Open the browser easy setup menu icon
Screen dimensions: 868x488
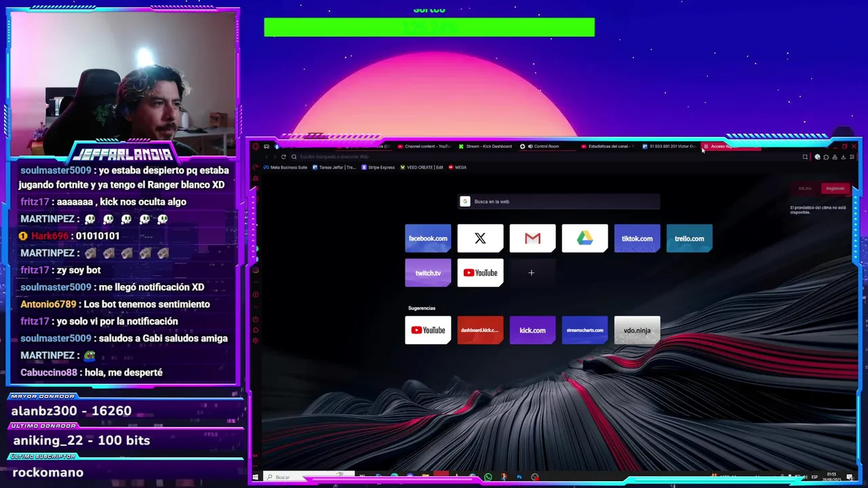click(852, 157)
